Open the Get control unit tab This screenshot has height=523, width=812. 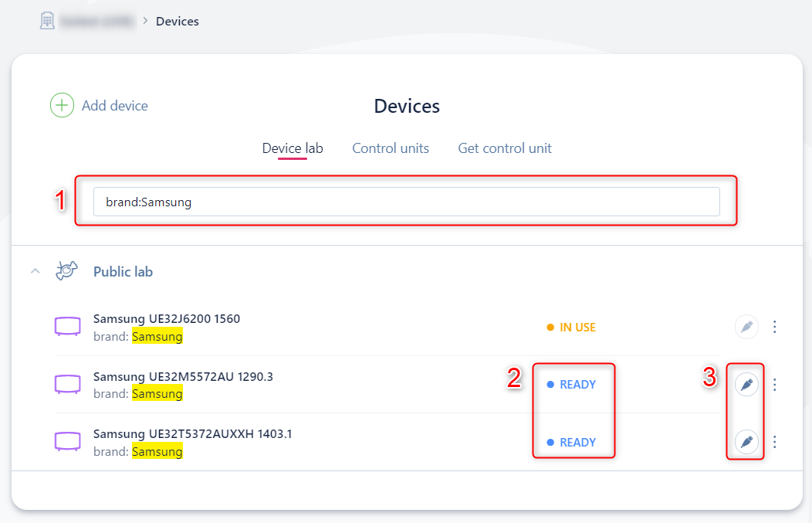click(505, 148)
